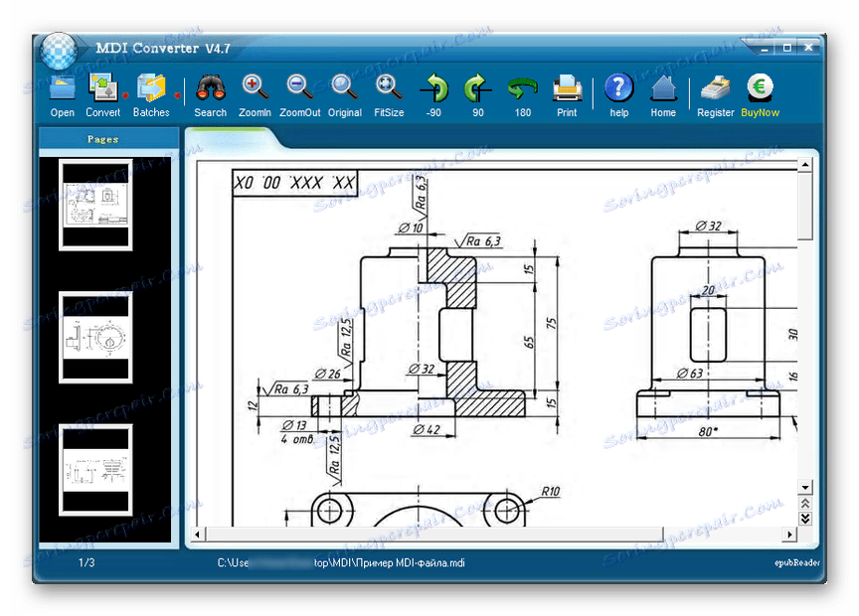
Task: Click the vertical scrollbar thumb
Action: [804, 206]
